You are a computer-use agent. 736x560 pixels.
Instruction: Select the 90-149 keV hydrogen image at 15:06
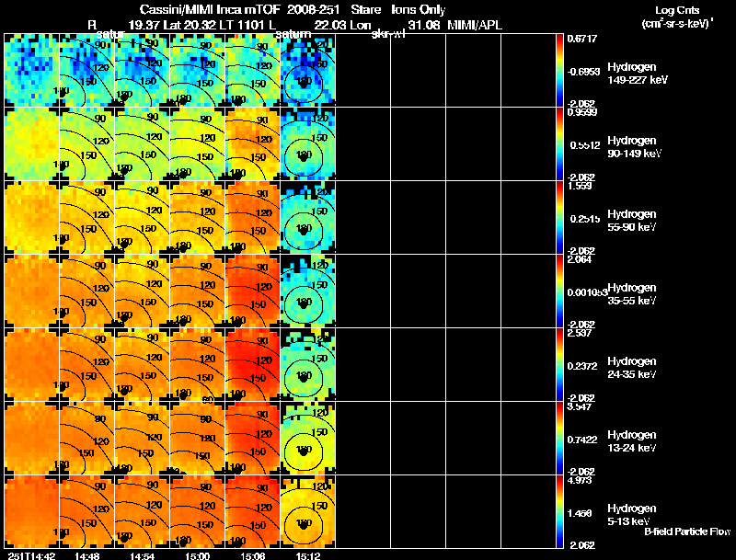tap(252, 144)
